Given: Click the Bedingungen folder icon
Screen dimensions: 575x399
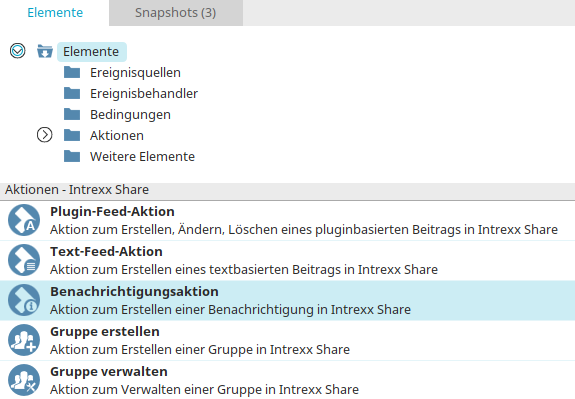Looking at the screenshot, I should pos(72,114).
